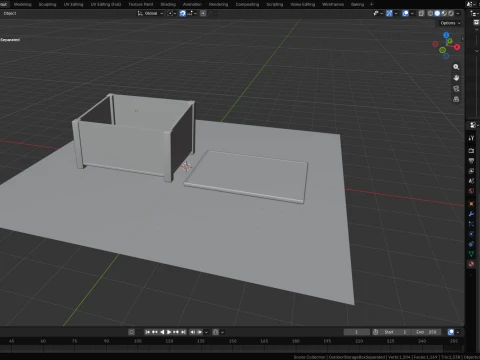Switch to the Texture Paint workspace tab
Image resolution: width=480 pixels, height=360 pixels.
pos(141,4)
